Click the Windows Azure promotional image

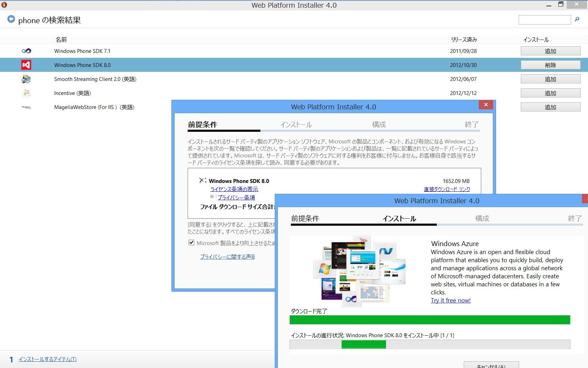coord(359,272)
